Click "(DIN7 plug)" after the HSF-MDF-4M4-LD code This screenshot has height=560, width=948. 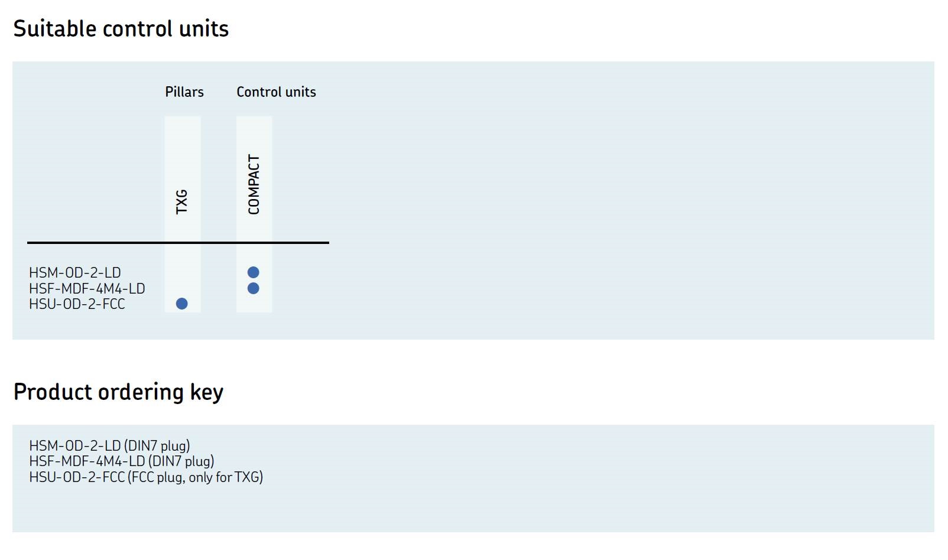pos(181,461)
